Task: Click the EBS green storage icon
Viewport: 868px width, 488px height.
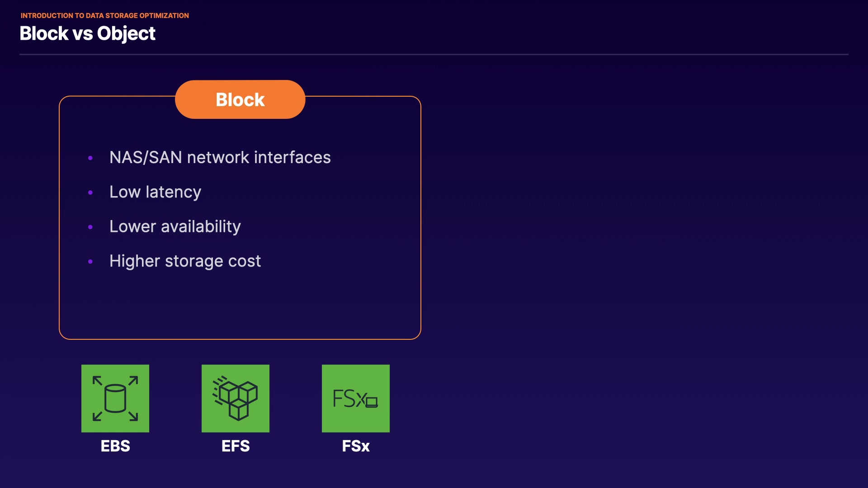Action: click(x=115, y=398)
